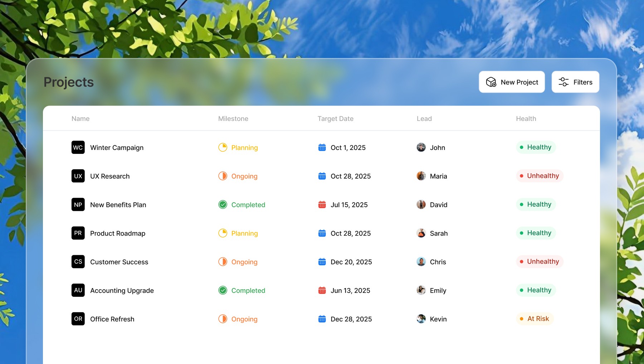Click the calendar icon in UX Research row
Viewport: 644px width, 364px height.
(x=322, y=176)
